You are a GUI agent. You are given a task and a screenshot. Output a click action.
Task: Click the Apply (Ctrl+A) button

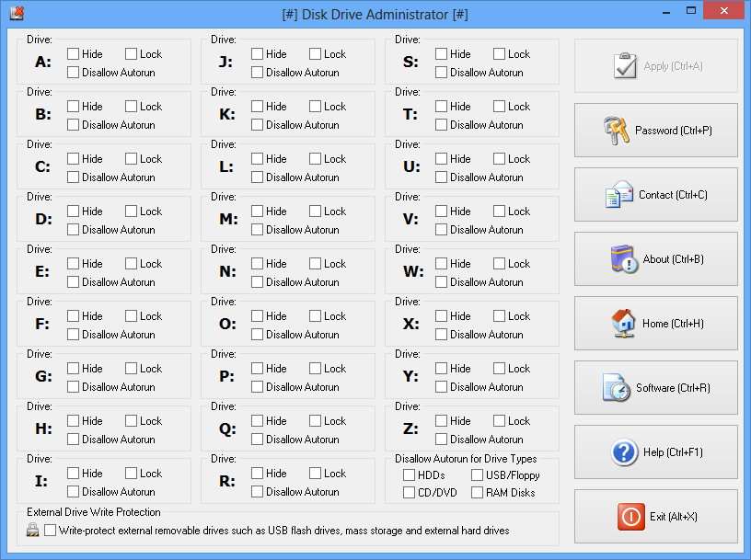(655, 66)
